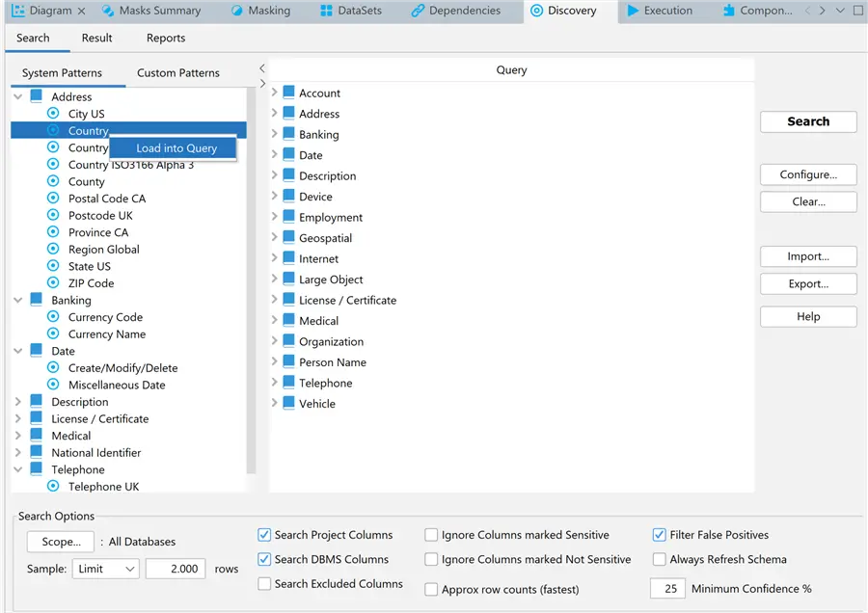Switch to the Masks Summary tab
Viewport: 868px width, 613px height.
pyautogui.click(x=151, y=11)
